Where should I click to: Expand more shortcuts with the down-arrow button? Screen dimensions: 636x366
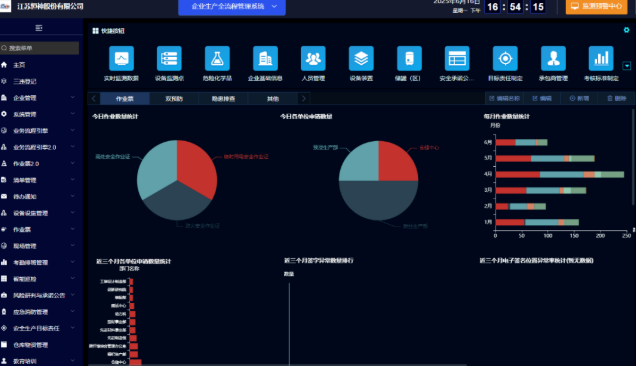click(627, 66)
